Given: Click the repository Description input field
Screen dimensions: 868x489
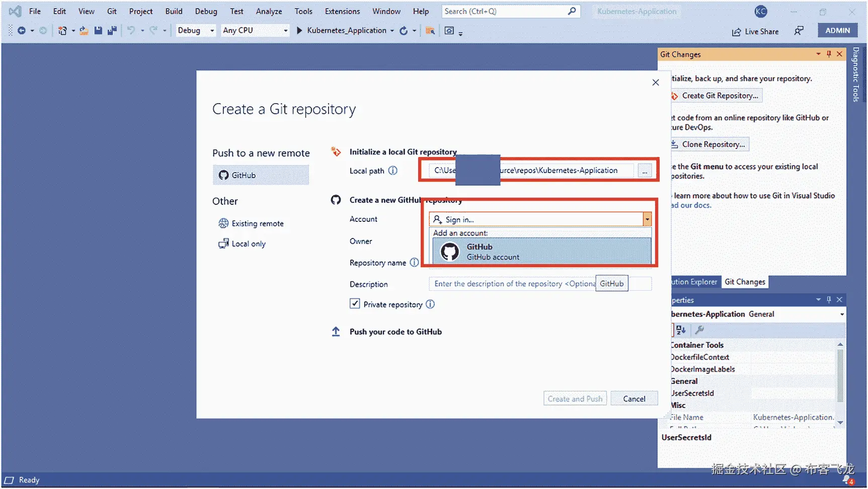Looking at the screenshot, I should pyautogui.click(x=540, y=284).
